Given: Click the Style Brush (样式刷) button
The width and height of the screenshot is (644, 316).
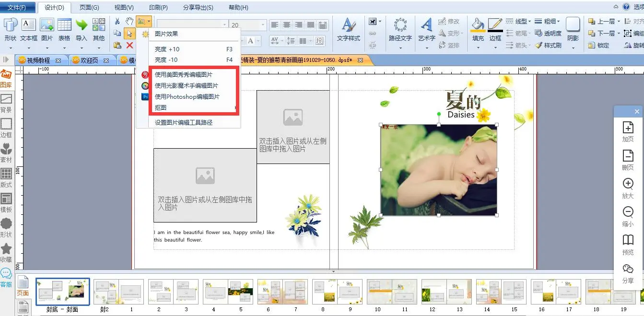Looking at the screenshot, I should coord(549,45).
